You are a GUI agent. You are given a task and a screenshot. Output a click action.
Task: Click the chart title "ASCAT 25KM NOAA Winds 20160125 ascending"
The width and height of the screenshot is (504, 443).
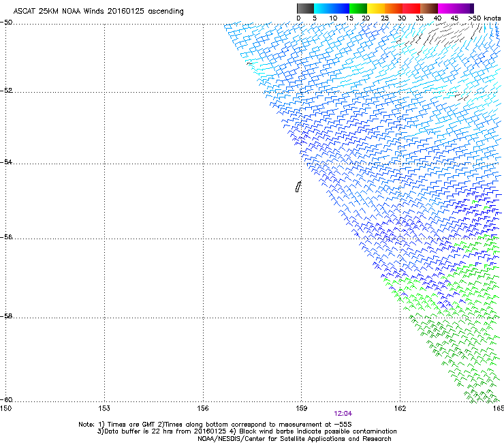click(98, 12)
